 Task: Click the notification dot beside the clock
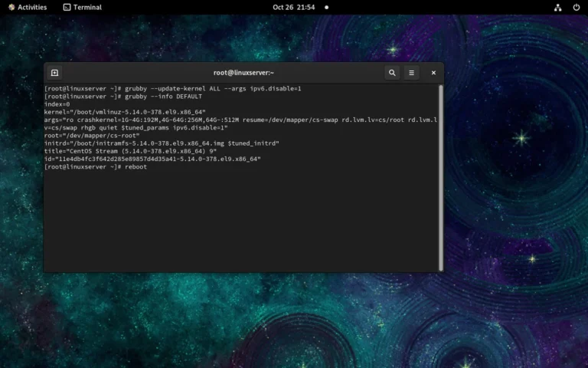(326, 7)
